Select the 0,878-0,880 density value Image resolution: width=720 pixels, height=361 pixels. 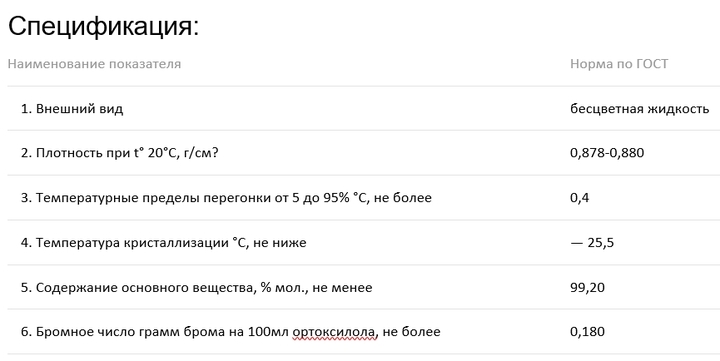tap(607, 153)
